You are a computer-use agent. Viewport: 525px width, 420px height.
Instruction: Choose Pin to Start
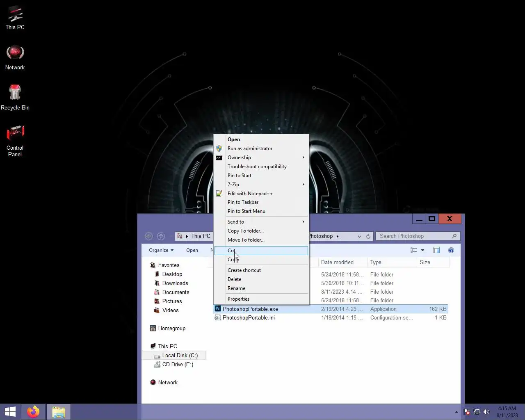261,176
